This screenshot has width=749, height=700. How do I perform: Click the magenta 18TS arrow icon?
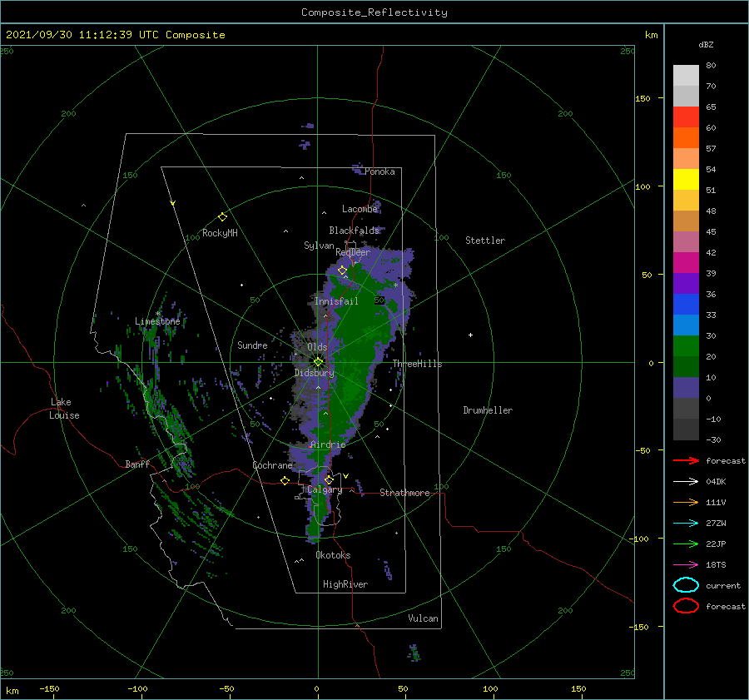pos(686,565)
